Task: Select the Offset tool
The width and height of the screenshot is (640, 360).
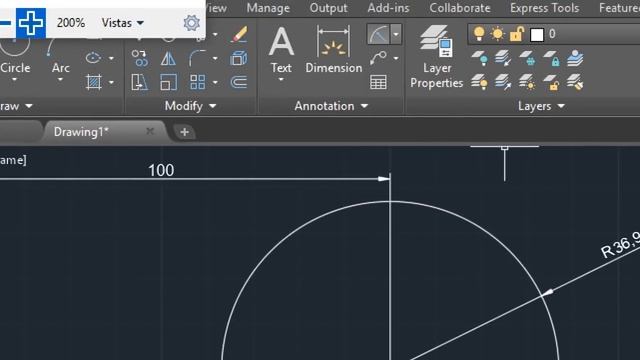Action: coord(239,82)
